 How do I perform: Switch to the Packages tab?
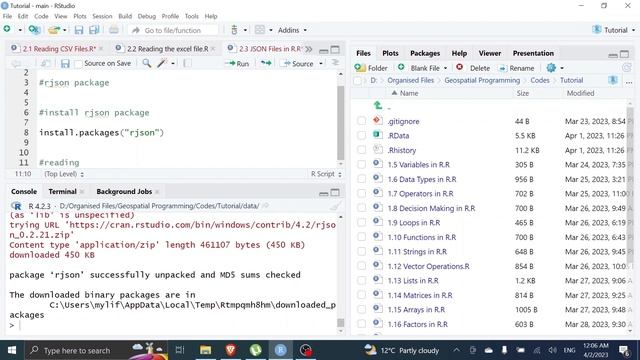(x=425, y=53)
